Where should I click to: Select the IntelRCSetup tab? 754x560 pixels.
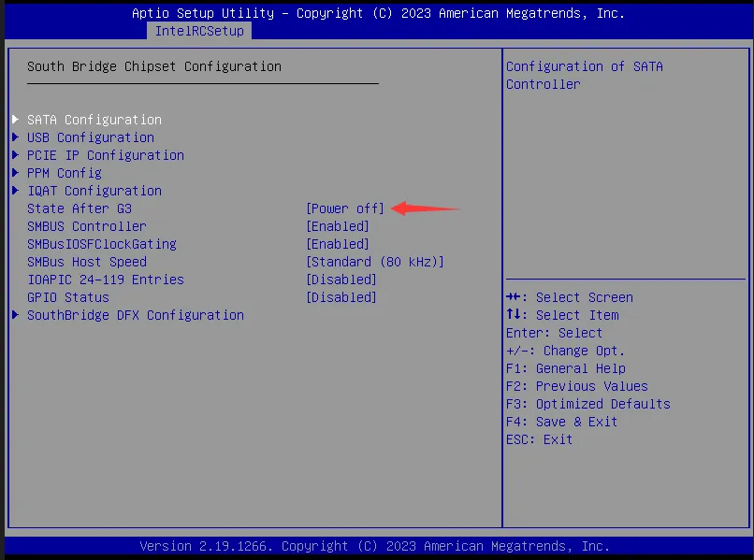coord(199,31)
